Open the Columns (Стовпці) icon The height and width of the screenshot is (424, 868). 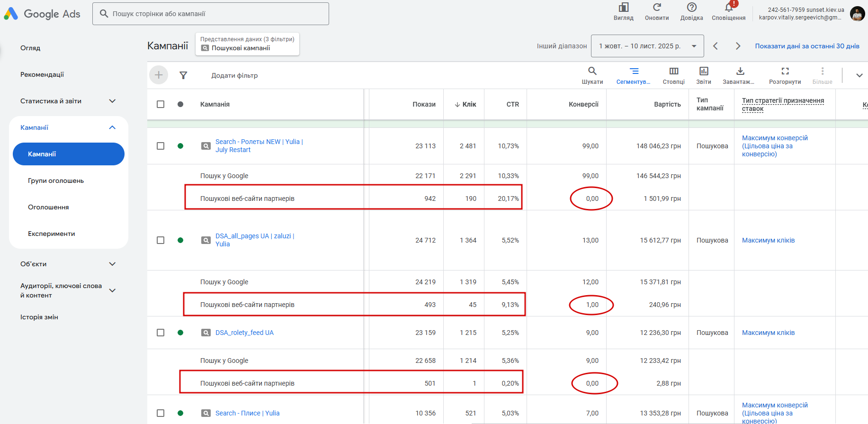click(673, 71)
